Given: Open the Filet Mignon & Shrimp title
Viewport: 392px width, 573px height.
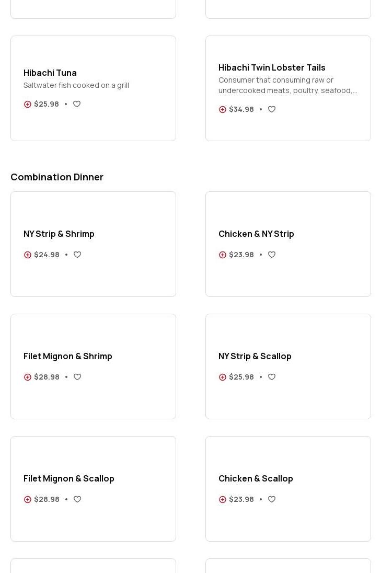Looking at the screenshot, I should 68,356.
